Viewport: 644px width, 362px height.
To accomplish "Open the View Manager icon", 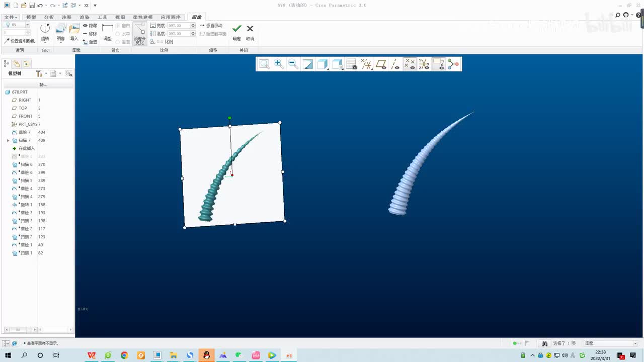I will click(x=352, y=64).
